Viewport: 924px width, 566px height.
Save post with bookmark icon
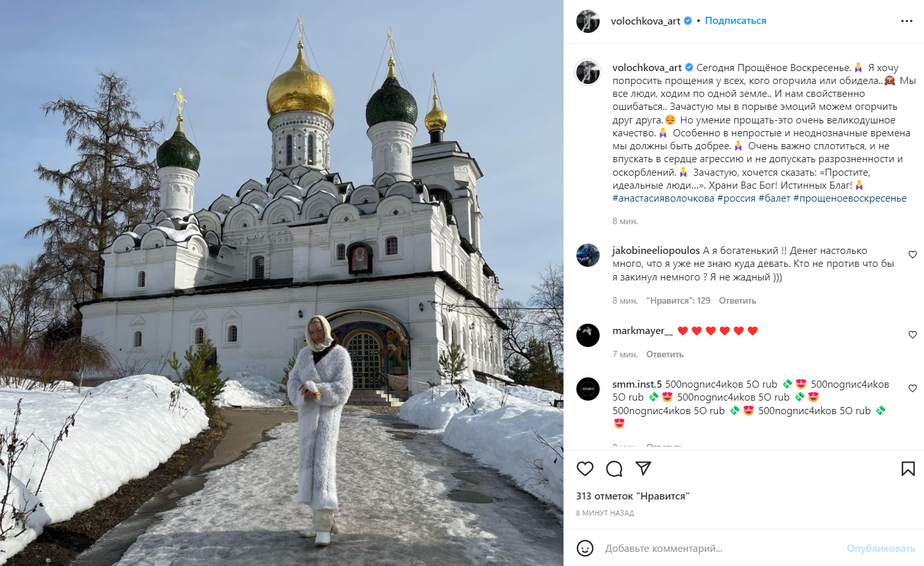pos(908,468)
